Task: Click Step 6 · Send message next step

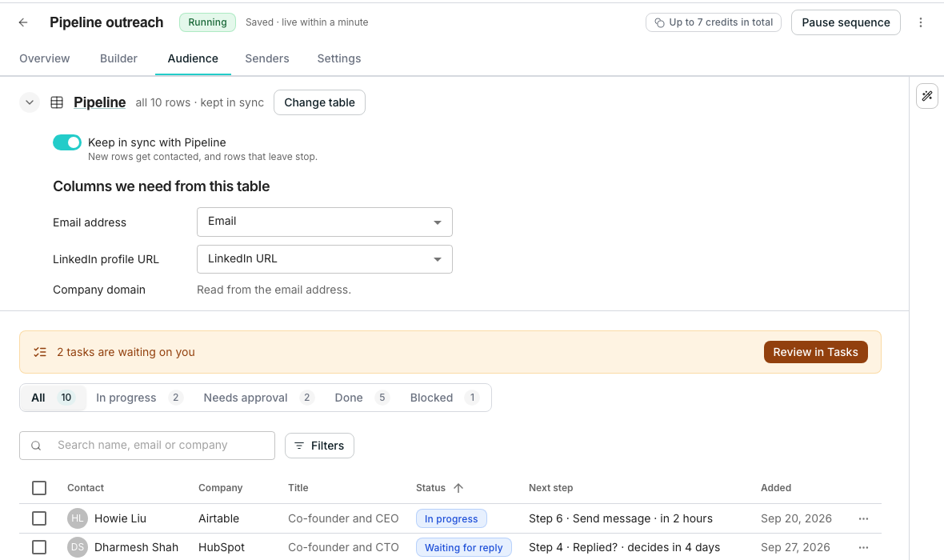Action: [621, 518]
